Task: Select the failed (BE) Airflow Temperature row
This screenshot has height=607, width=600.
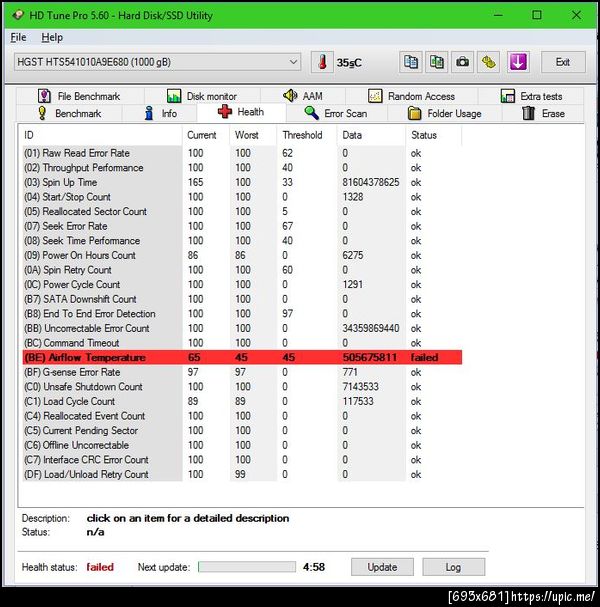Action: [x=242, y=357]
